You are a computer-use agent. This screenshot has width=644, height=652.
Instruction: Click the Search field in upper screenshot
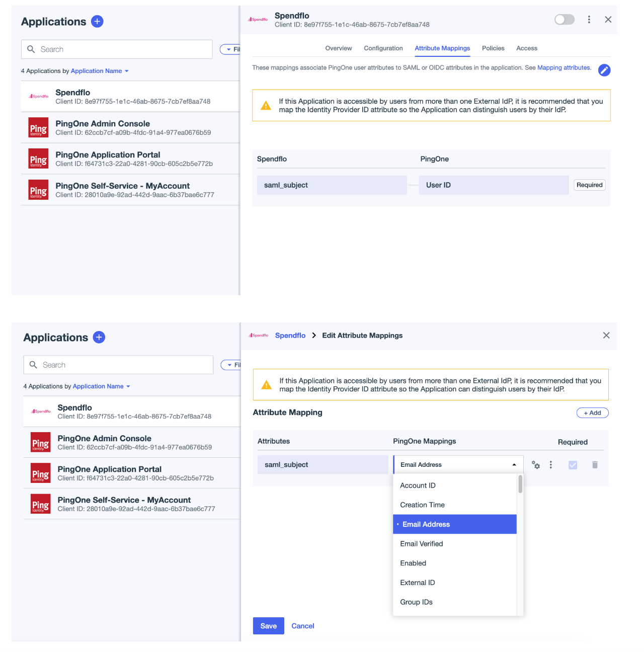click(117, 49)
